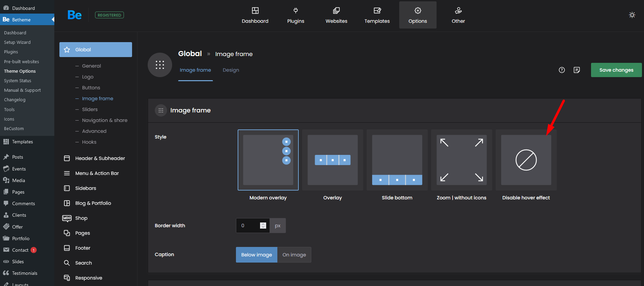
Task: Open Events in WordPress sidebar
Action: (x=27, y=169)
